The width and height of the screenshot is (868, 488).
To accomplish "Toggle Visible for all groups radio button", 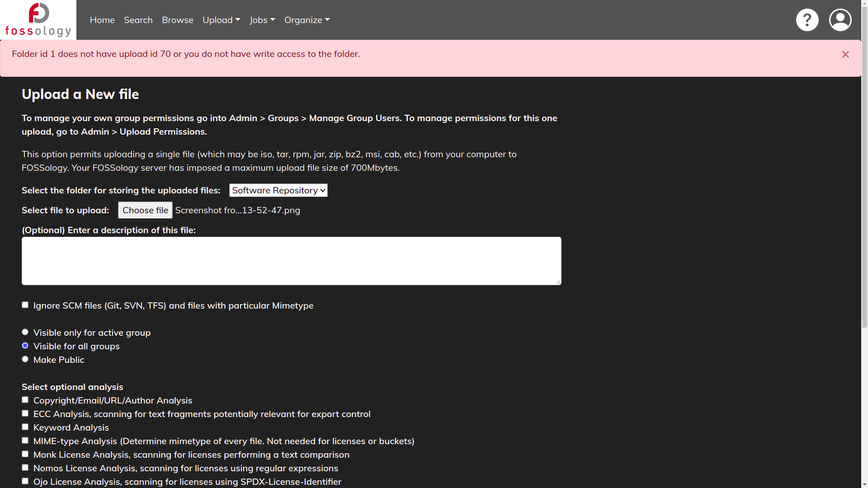I will coord(25,346).
